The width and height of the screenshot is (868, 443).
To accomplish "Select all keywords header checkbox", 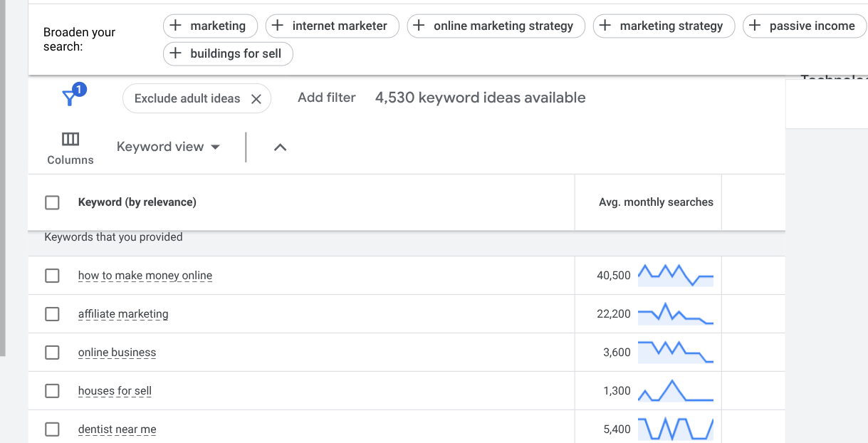I will tap(52, 203).
